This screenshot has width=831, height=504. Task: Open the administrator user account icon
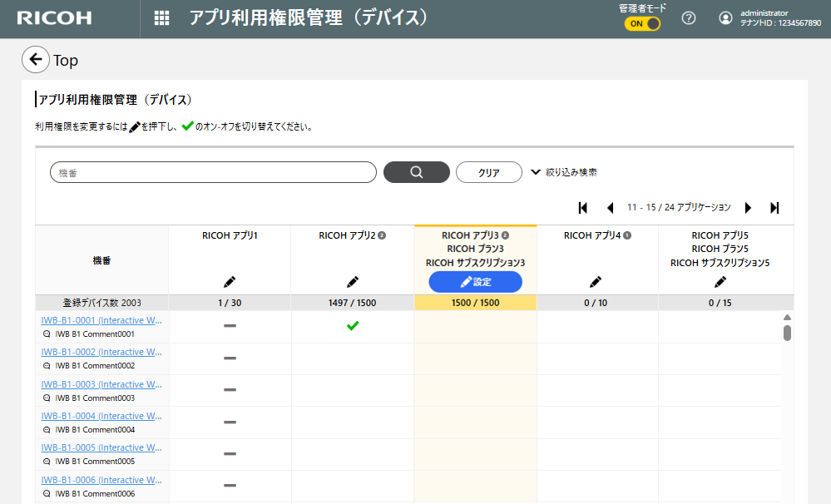tap(725, 18)
